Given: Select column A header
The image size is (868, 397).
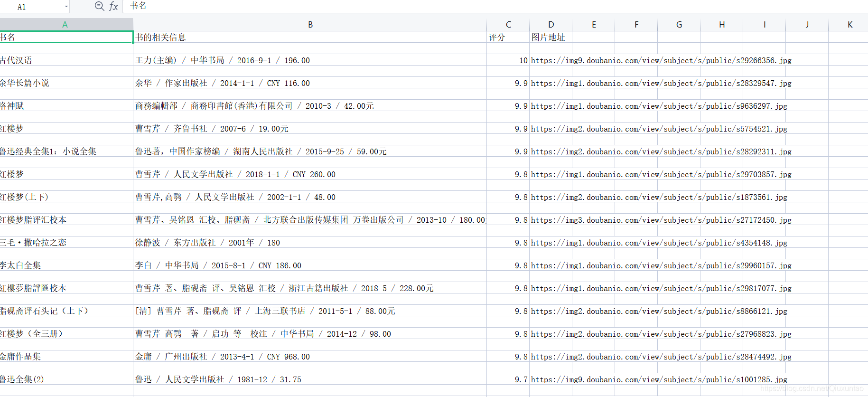Looking at the screenshot, I should pyautogui.click(x=65, y=25).
